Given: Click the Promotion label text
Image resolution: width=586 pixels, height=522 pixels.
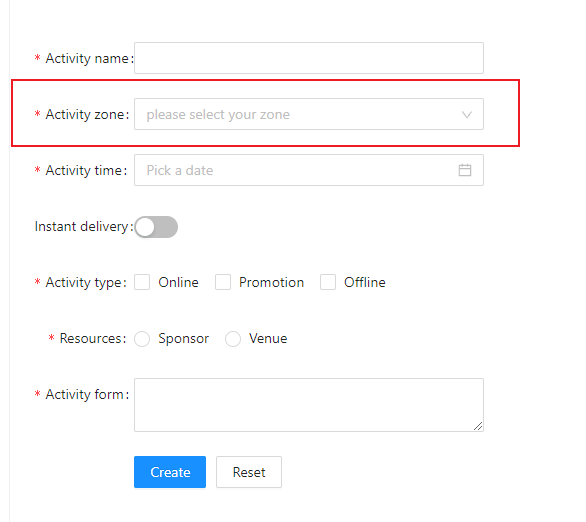Looking at the screenshot, I should point(271,282).
